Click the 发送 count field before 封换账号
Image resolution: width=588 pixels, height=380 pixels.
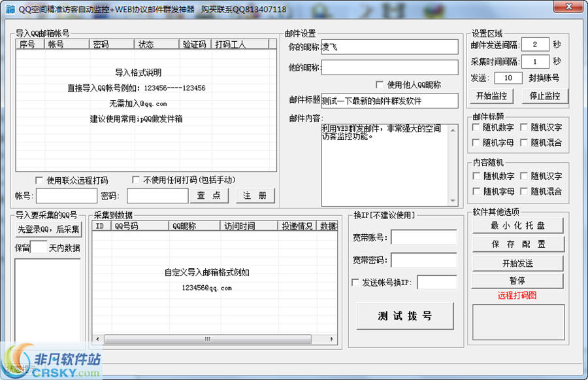pos(508,78)
